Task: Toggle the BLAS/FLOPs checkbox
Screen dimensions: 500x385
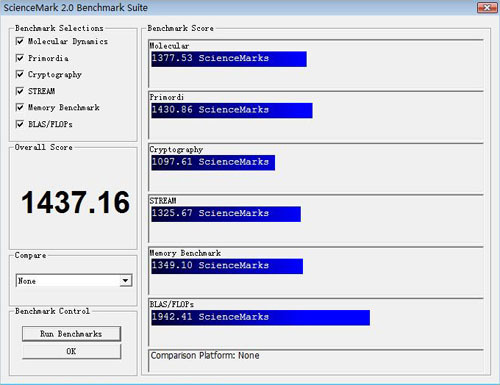Action: (20, 124)
